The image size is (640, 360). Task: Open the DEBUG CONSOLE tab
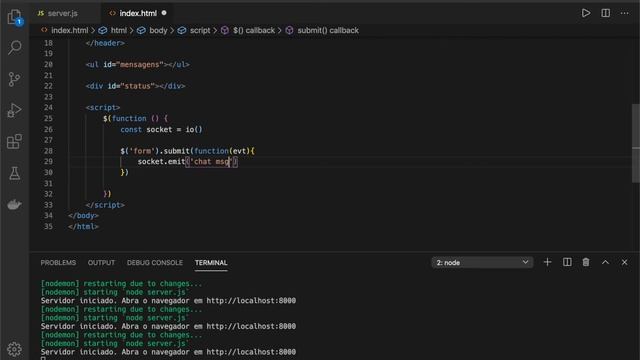coord(155,262)
